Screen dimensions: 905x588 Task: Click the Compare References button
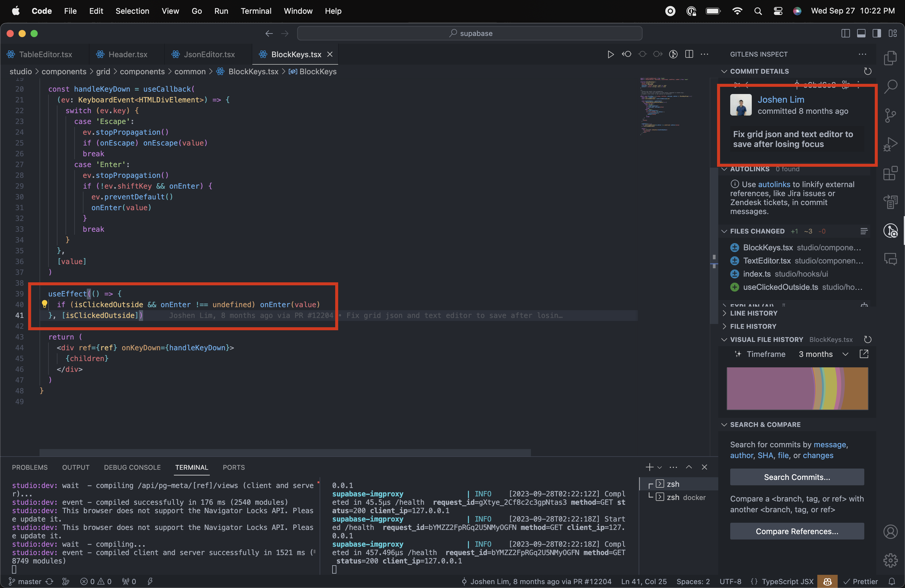coord(797,531)
